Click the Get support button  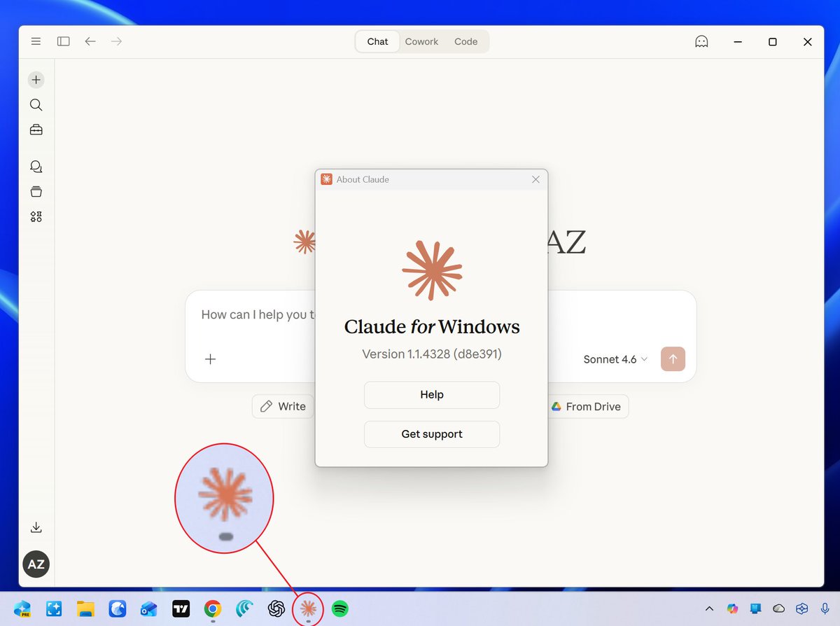pos(432,434)
